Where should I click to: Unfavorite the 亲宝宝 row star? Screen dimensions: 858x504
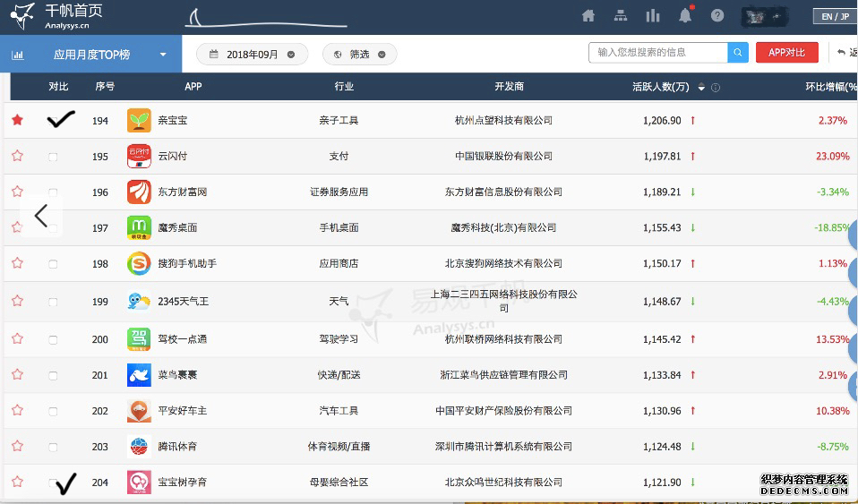[x=18, y=120]
